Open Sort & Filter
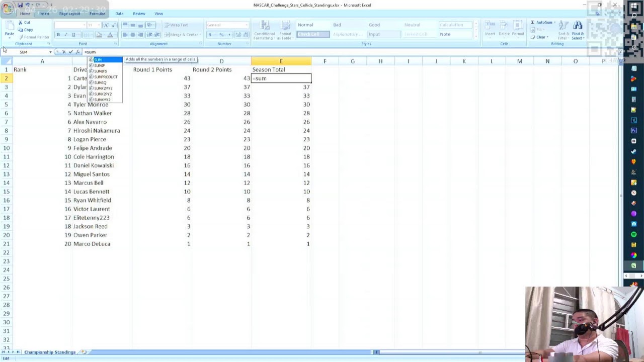Screen dimensions: 644x362 pos(563,30)
